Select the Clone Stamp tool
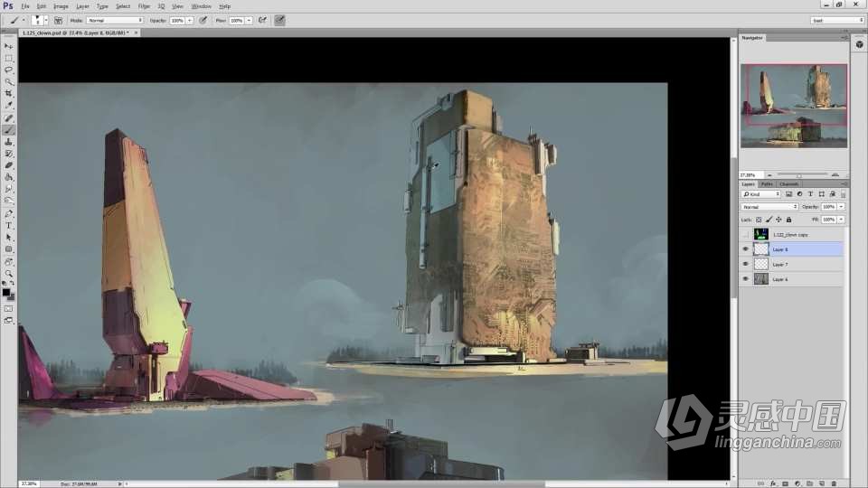 pyautogui.click(x=8, y=142)
